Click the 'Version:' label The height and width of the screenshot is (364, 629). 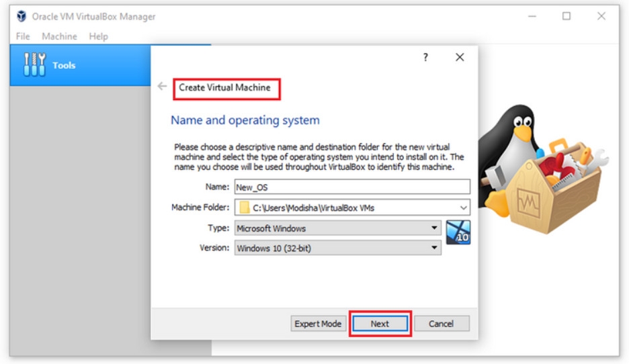pyautogui.click(x=214, y=248)
